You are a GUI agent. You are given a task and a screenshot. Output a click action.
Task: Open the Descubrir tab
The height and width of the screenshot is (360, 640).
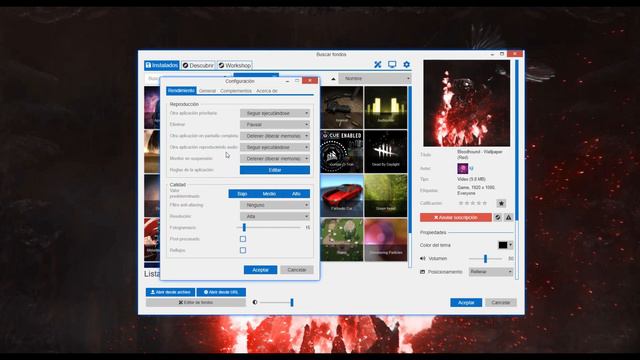click(x=198, y=65)
